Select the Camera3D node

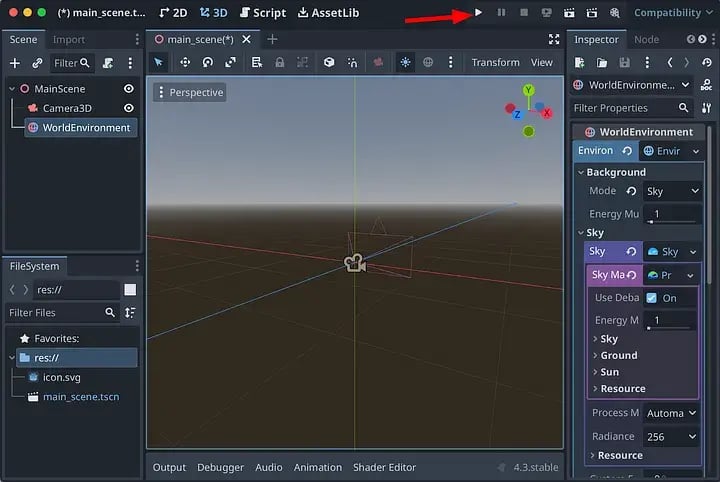coord(67,108)
